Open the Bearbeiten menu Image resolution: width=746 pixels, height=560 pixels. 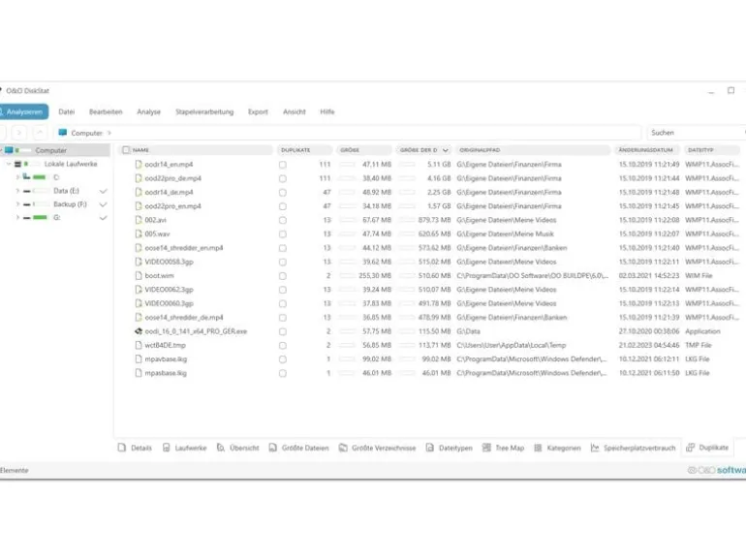coord(106,111)
